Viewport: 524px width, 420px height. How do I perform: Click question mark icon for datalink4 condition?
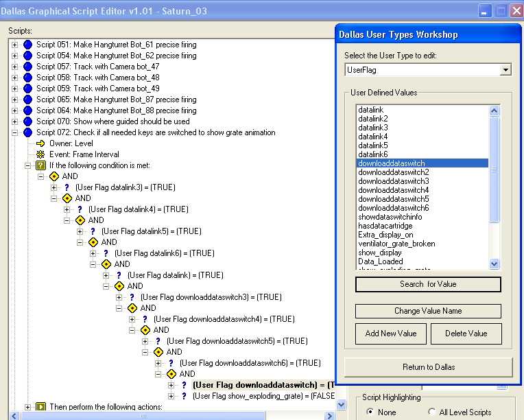tap(80, 209)
